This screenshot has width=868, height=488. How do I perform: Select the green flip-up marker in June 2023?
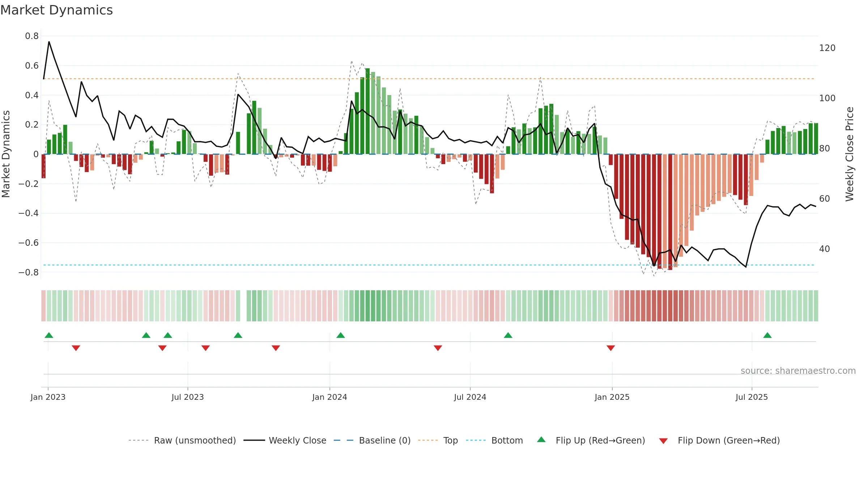coord(168,335)
